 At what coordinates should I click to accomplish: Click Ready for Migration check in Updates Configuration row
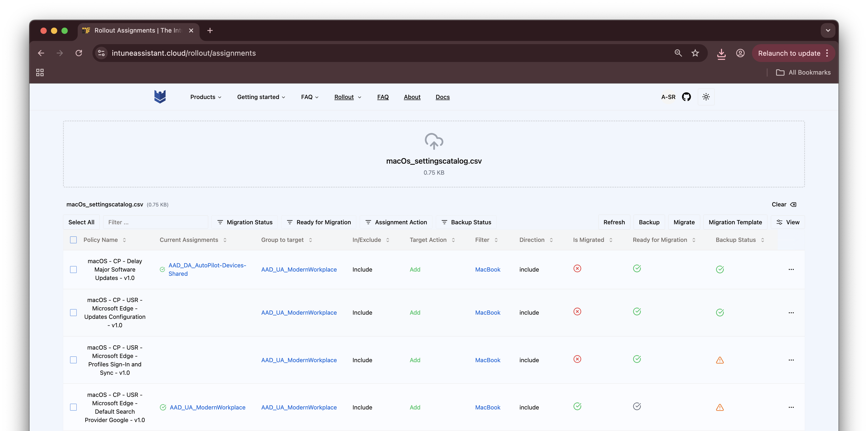637,312
